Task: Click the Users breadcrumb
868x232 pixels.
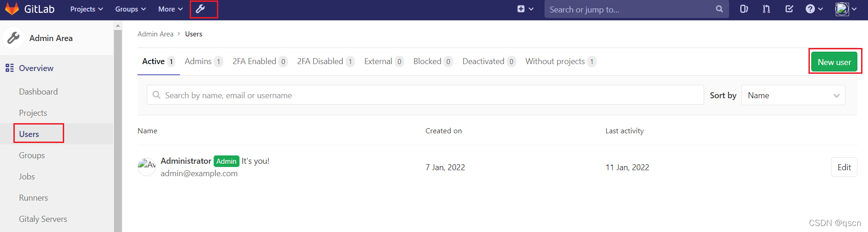Action: (x=194, y=34)
